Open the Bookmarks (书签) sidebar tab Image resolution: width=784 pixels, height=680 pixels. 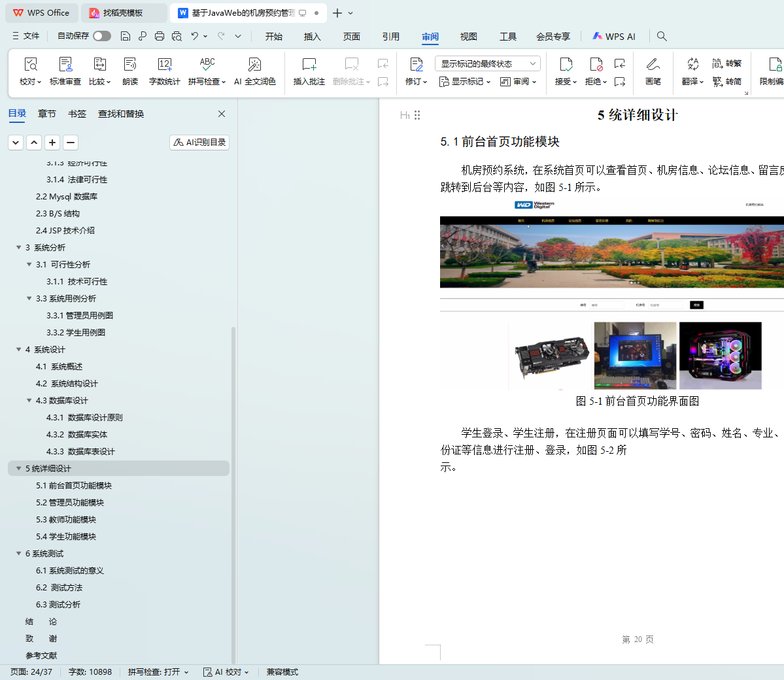pyautogui.click(x=77, y=114)
